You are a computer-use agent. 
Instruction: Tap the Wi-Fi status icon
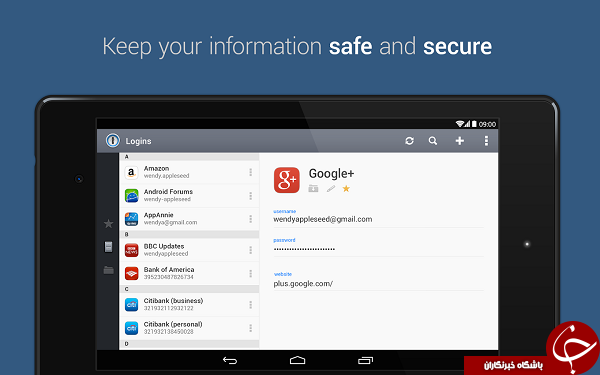tap(460, 124)
